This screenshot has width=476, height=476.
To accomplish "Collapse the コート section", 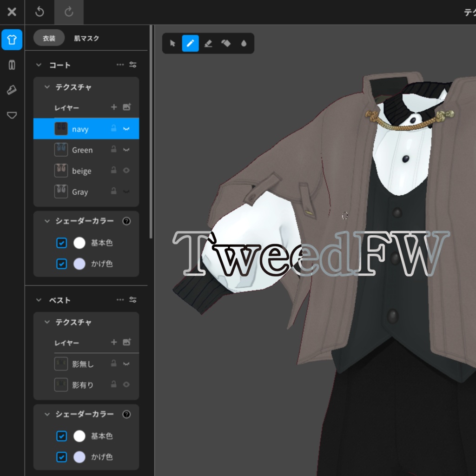I will point(39,65).
